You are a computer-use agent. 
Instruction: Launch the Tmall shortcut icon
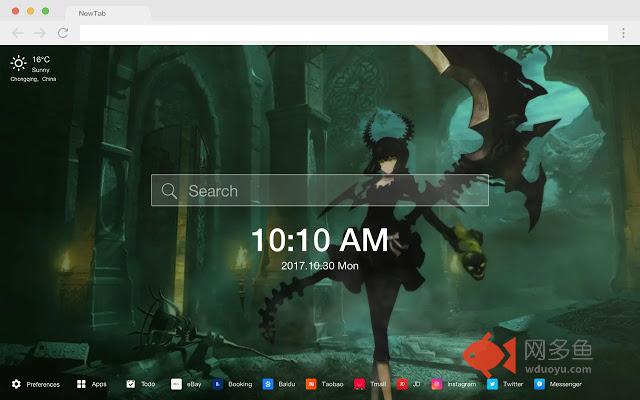[360, 384]
